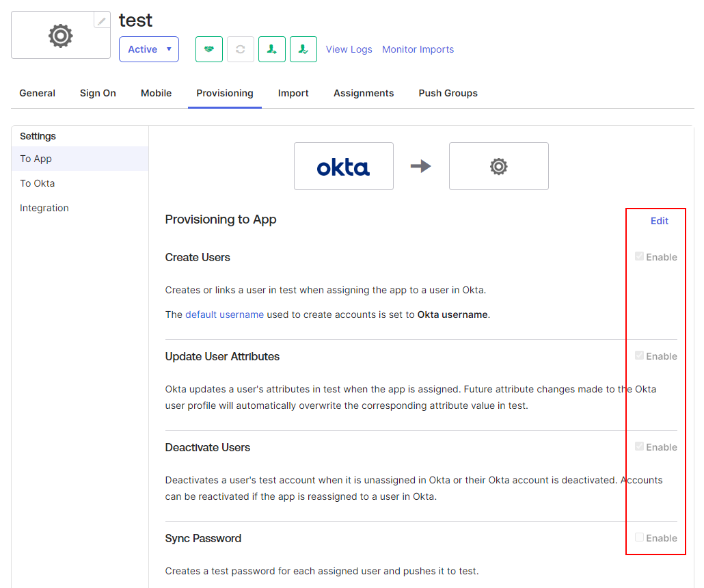This screenshot has width=704, height=588.
Task: Open the Assignments tab
Action: (x=364, y=93)
